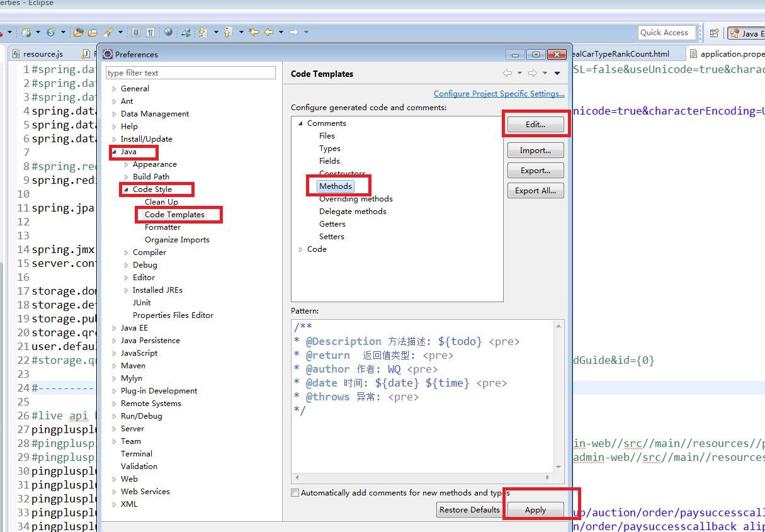
Task: Expand the Maven preferences node
Action: [x=115, y=366]
